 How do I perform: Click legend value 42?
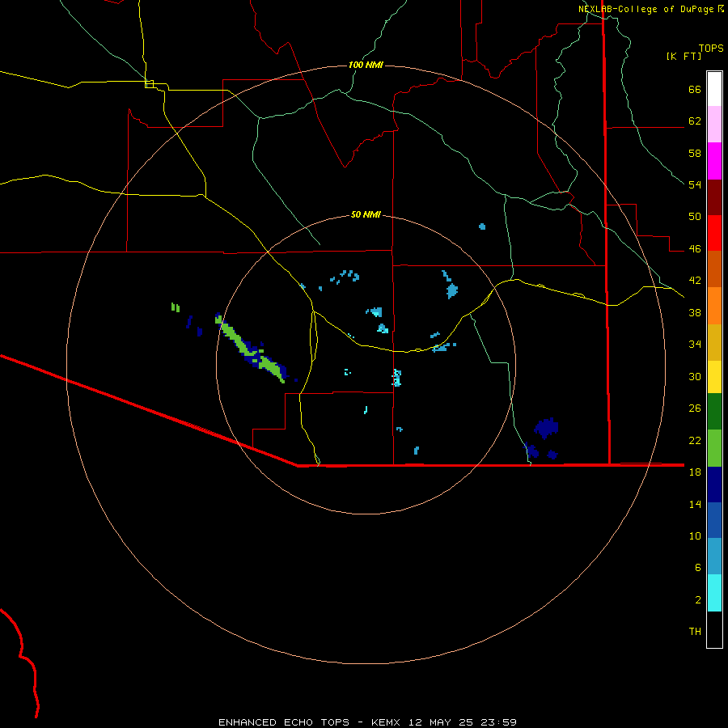[695, 281]
